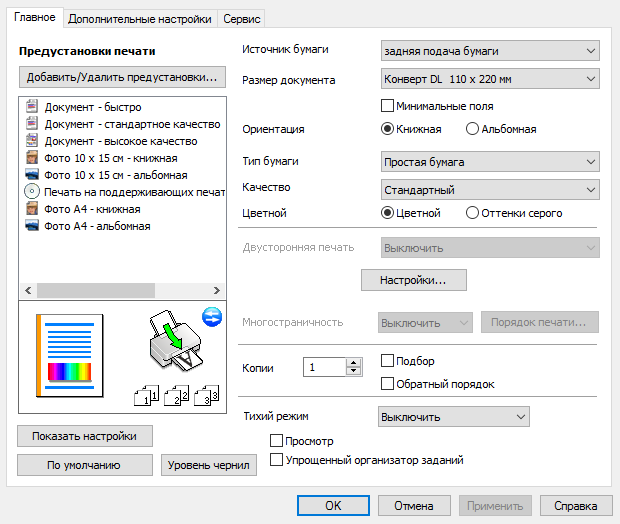Click the OK button
Image resolution: width=620 pixels, height=524 pixels.
click(x=333, y=505)
